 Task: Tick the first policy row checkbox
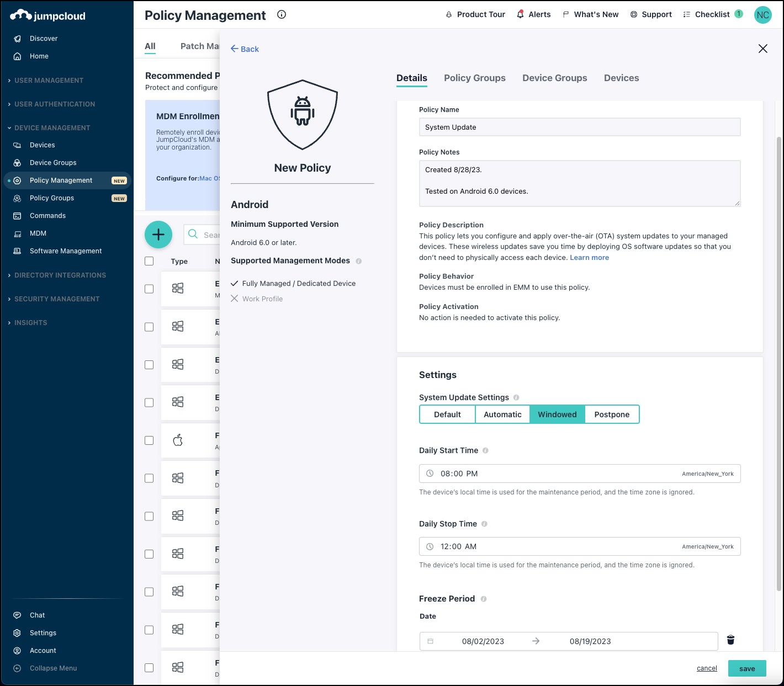tap(149, 289)
